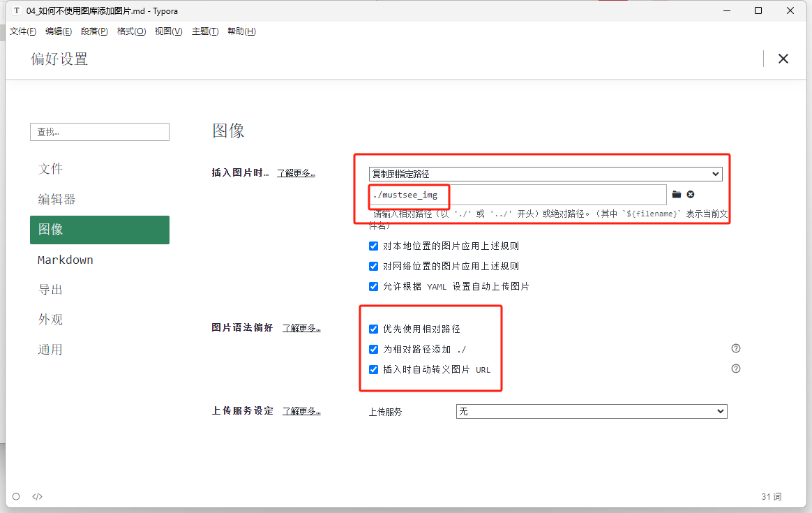Open folder browser icon for image path
This screenshot has width=812, height=513.
click(677, 194)
